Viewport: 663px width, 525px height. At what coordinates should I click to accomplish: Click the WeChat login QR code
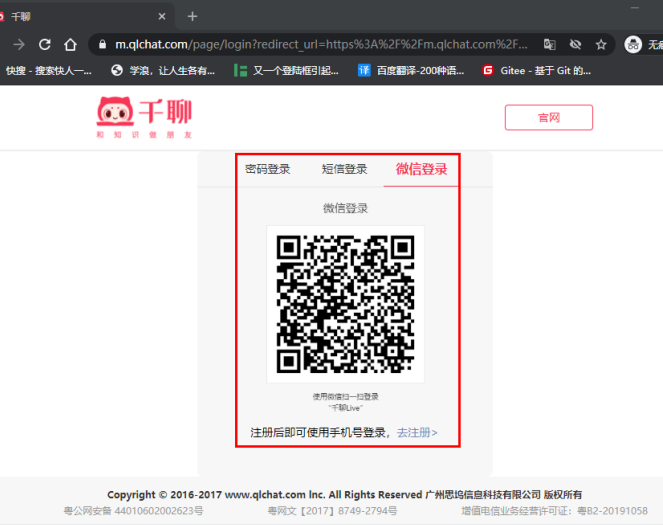point(345,304)
